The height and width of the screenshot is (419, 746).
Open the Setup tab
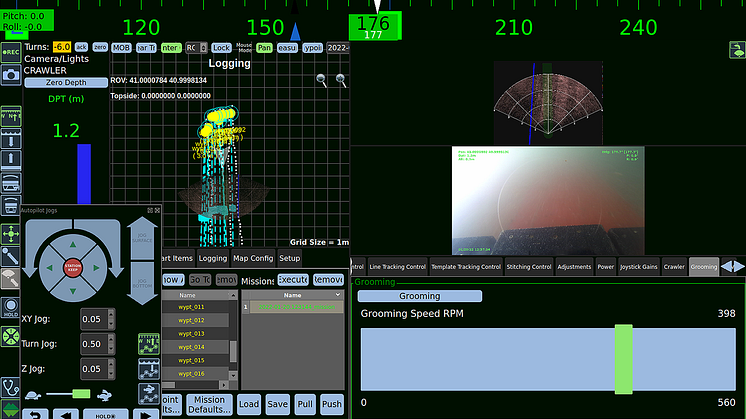(x=289, y=258)
